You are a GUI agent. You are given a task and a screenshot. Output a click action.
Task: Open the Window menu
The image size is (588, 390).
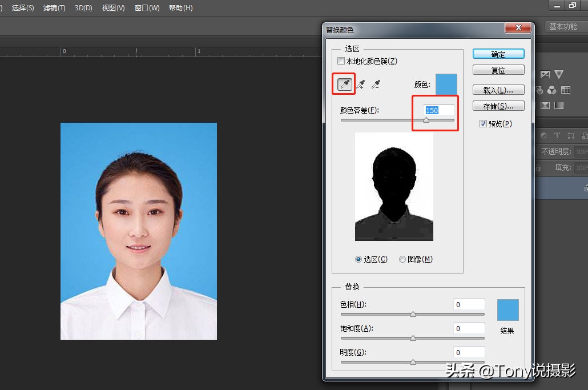147,8
